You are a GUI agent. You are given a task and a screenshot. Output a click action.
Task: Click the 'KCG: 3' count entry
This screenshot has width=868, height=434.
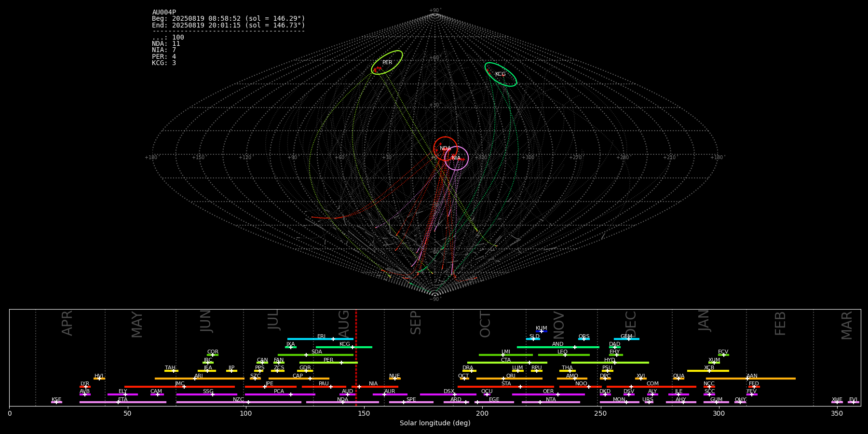point(164,63)
